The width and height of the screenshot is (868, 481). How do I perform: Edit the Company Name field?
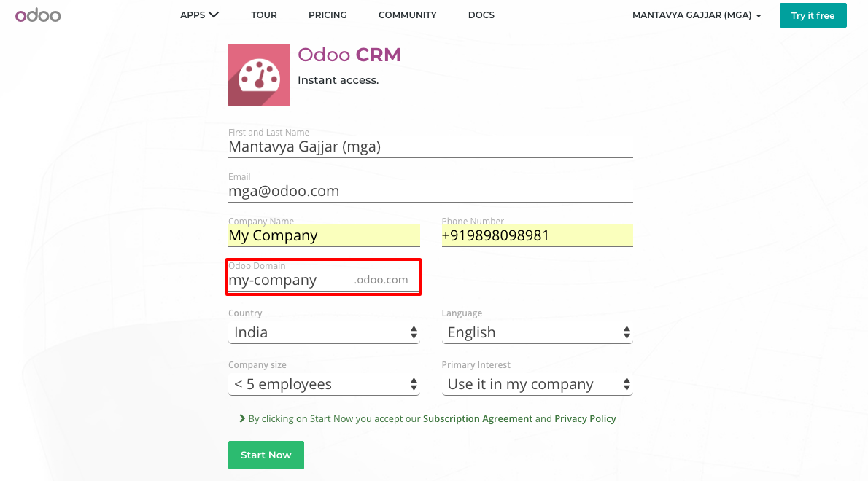coord(324,235)
